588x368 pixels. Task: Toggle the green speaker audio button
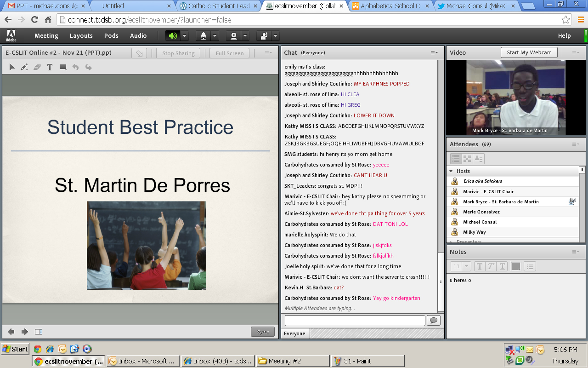(x=173, y=36)
